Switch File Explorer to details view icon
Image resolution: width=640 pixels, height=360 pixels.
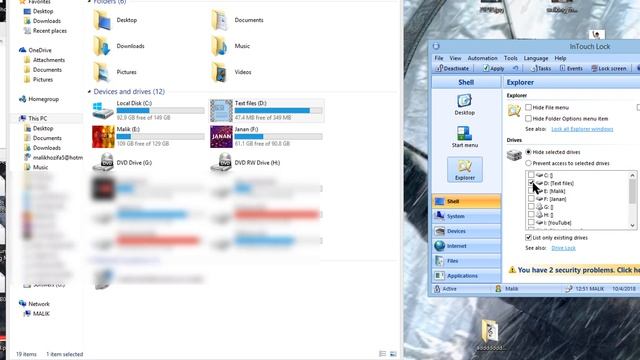382,354
